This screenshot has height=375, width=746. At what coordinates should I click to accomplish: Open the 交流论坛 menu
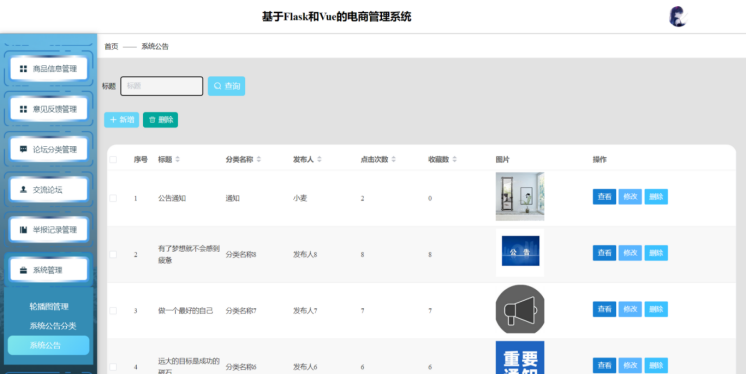49,189
